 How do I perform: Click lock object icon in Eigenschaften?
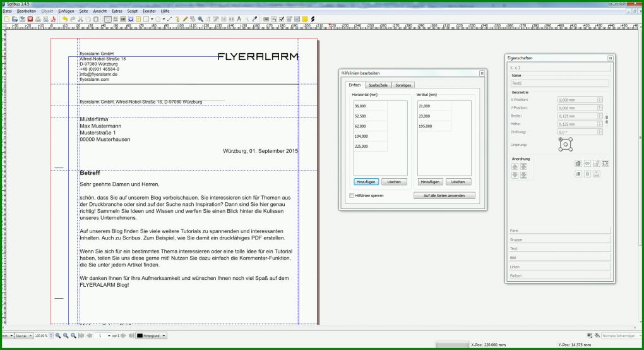click(597, 164)
